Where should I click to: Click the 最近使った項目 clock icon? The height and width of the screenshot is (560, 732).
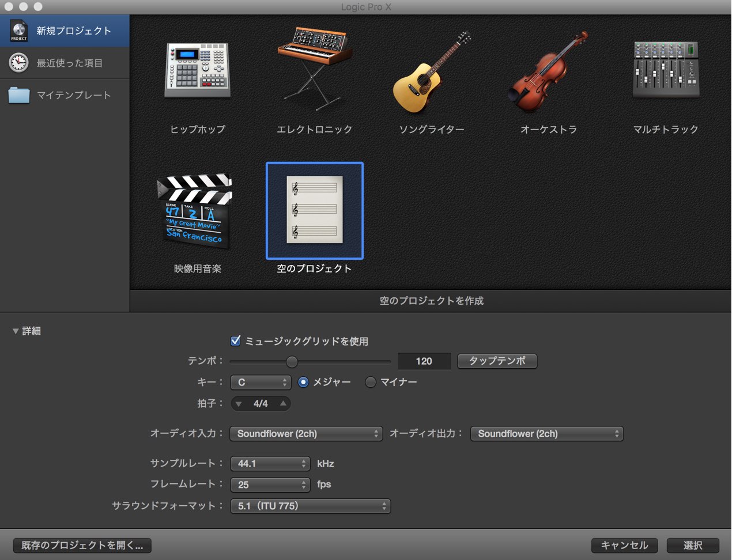[x=18, y=62]
